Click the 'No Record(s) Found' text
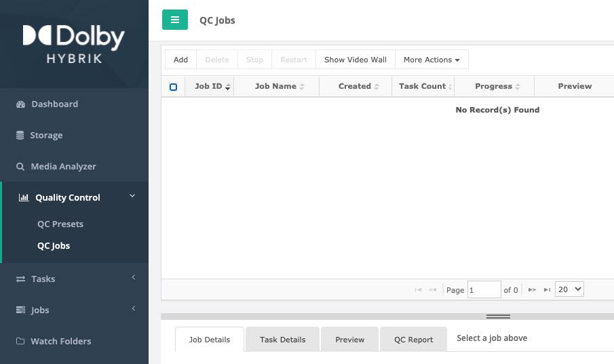This screenshot has width=614, height=364. 497,110
